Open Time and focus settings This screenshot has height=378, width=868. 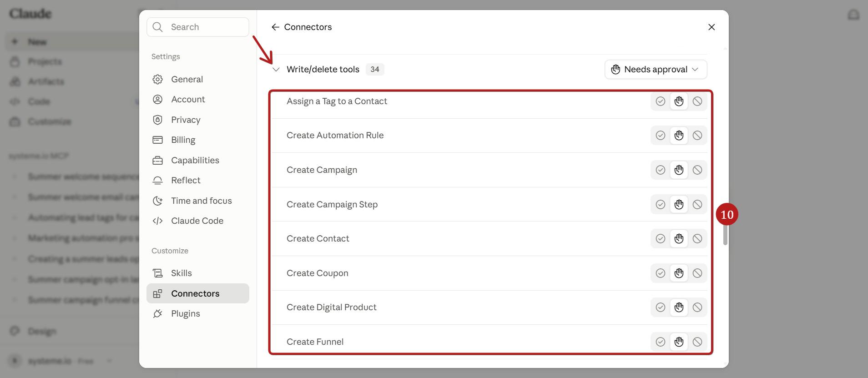point(198,201)
